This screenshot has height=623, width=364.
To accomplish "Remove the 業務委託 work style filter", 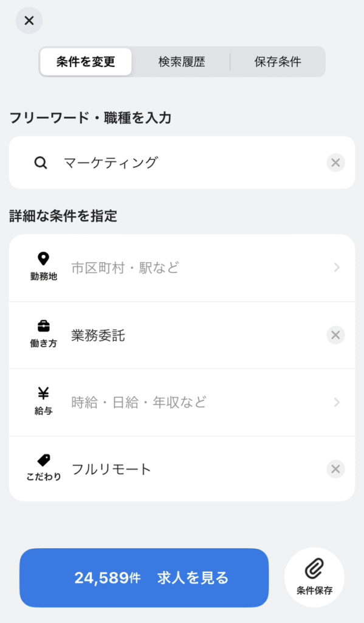I will (x=335, y=335).
